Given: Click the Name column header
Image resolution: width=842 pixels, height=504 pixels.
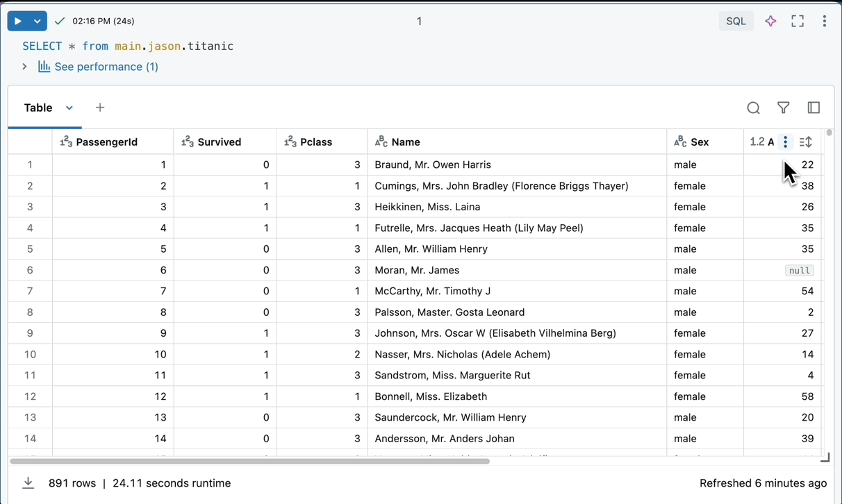Looking at the screenshot, I should coord(406,142).
